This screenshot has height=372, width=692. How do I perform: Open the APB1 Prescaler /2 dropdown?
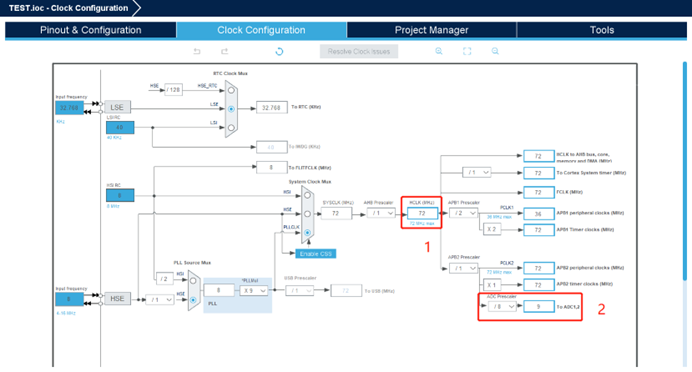[463, 213]
